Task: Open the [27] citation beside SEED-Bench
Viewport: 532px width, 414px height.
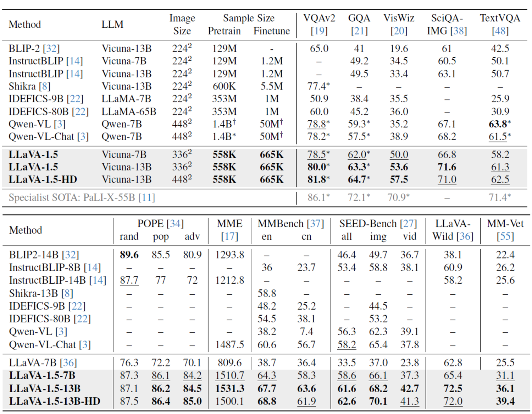Action: click(409, 224)
